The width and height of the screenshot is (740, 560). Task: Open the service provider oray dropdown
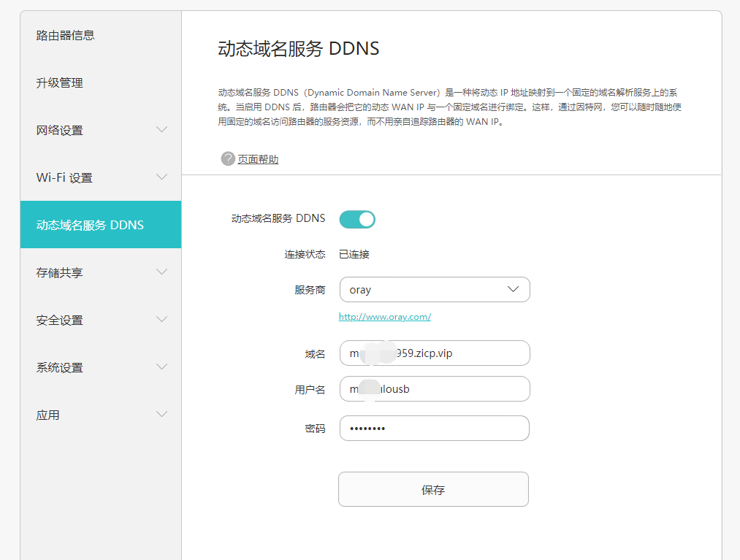(x=434, y=290)
